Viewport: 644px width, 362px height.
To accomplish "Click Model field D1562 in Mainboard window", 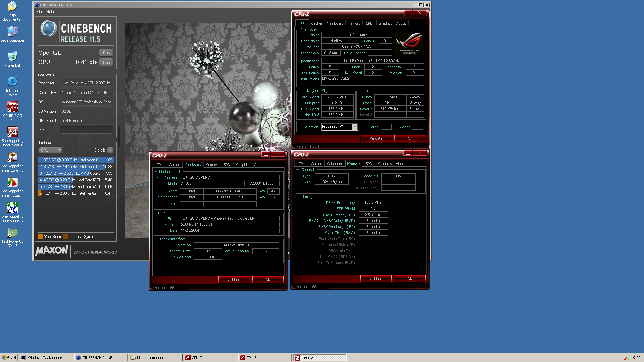I will [x=212, y=184].
